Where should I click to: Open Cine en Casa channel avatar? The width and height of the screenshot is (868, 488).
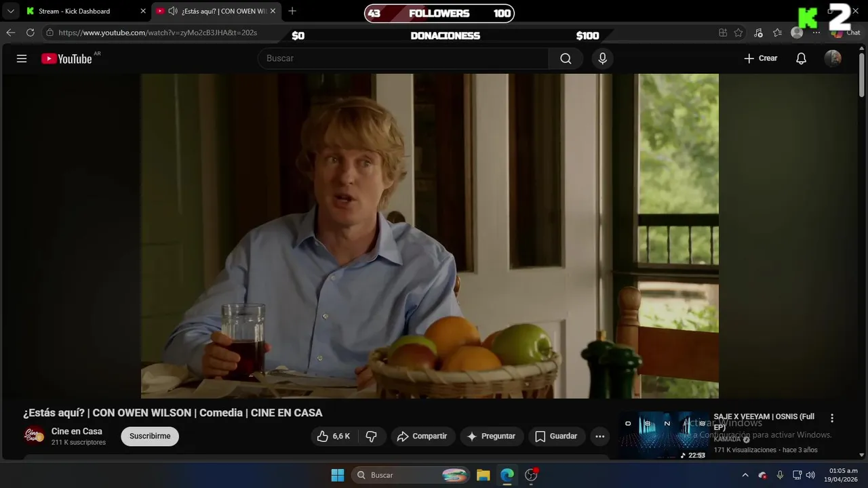(x=34, y=436)
